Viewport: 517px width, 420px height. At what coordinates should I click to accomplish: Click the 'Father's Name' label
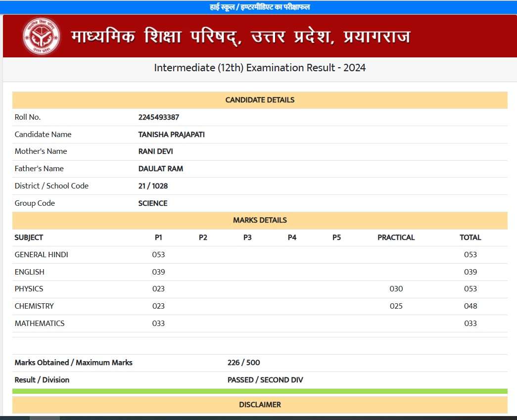[39, 169]
